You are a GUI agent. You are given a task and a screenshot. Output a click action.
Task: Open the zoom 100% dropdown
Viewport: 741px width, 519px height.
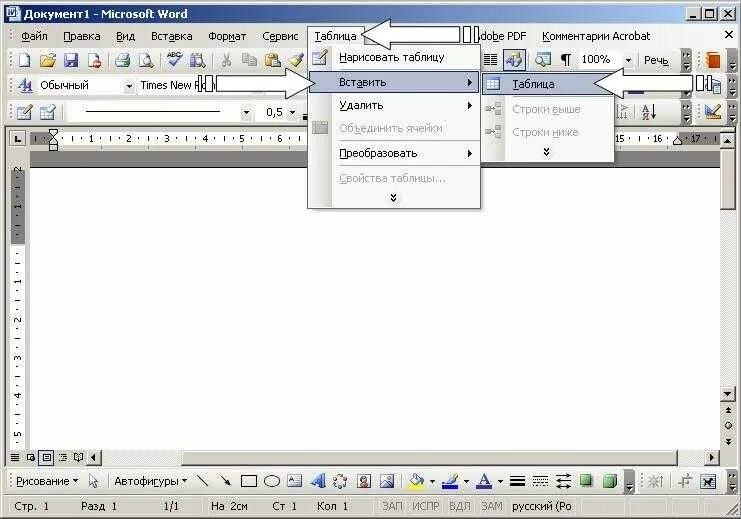(x=628, y=60)
